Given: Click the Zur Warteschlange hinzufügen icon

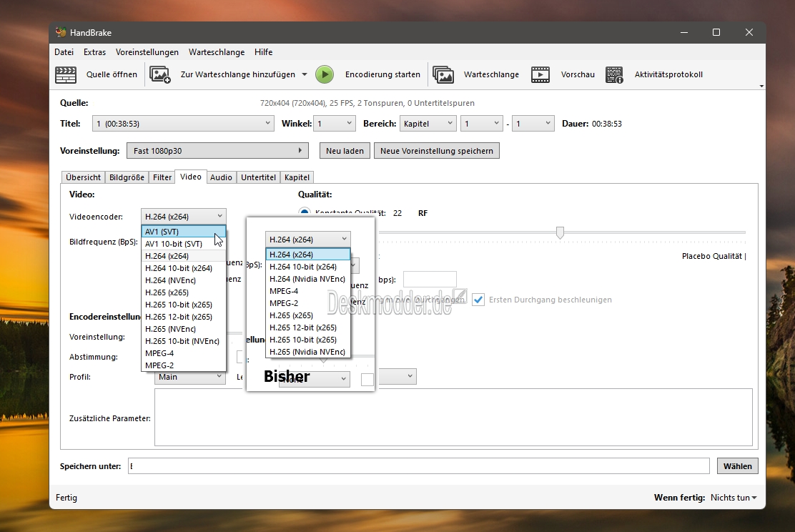Looking at the screenshot, I should 159,74.
